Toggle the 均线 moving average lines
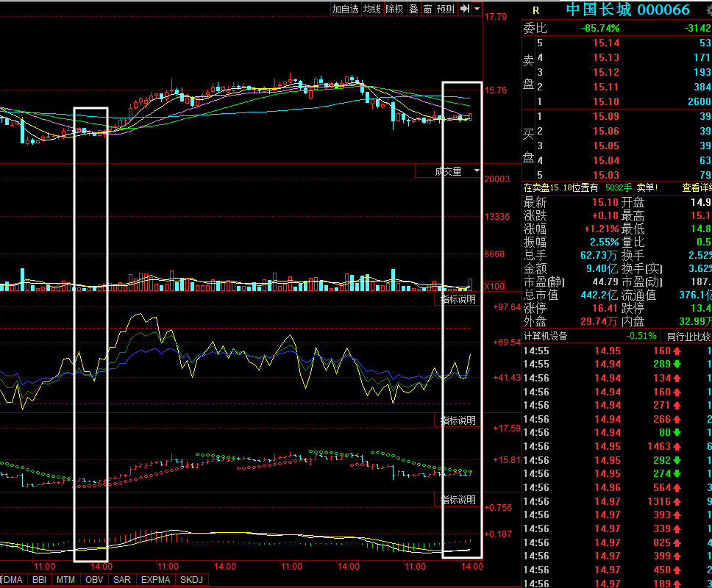712x588 pixels. tap(372, 9)
